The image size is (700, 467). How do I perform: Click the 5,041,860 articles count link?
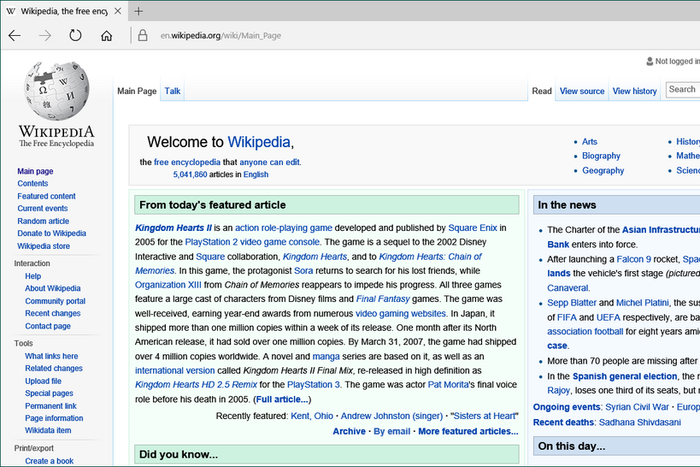click(x=190, y=175)
